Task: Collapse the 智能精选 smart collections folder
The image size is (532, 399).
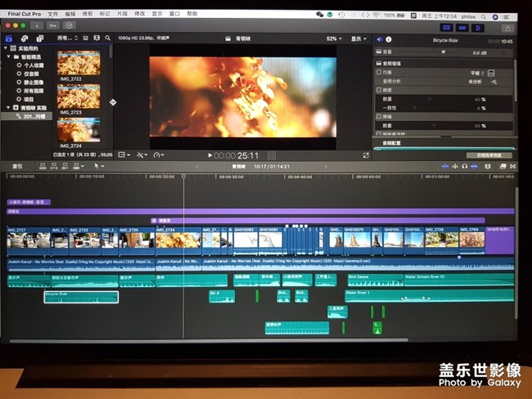Action: pos(8,57)
